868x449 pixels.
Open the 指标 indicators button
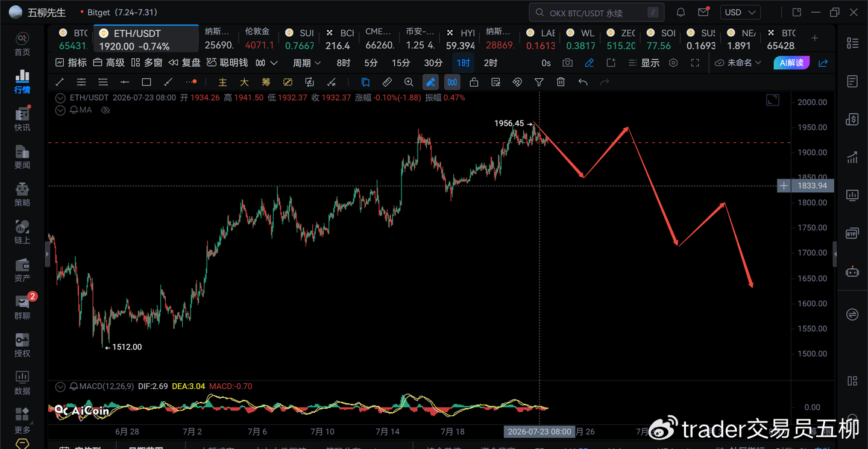[71, 63]
